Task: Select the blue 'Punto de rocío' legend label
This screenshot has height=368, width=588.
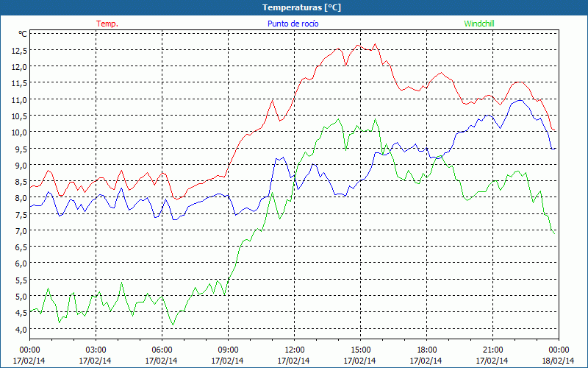Action: point(293,24)
